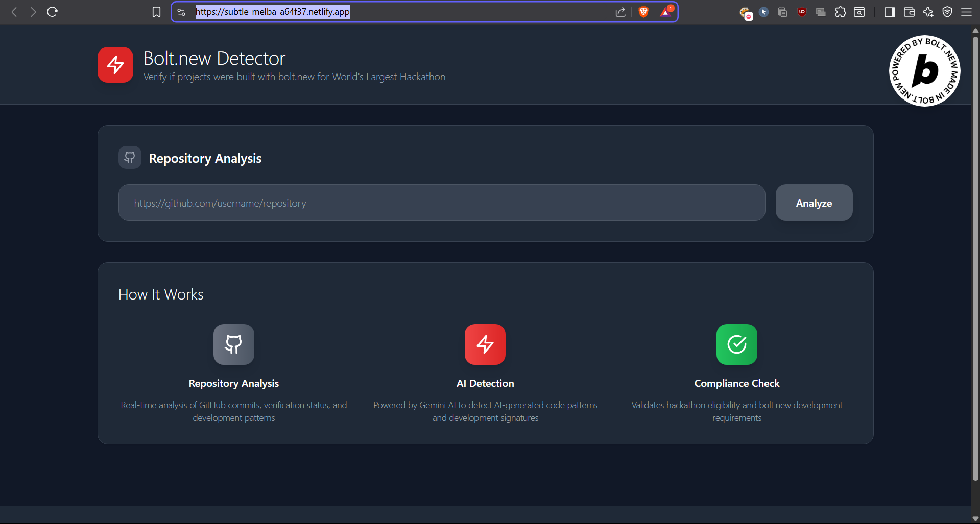Click the Analyze button
Screen dimensions: 980x524
(x=814, y=203)
